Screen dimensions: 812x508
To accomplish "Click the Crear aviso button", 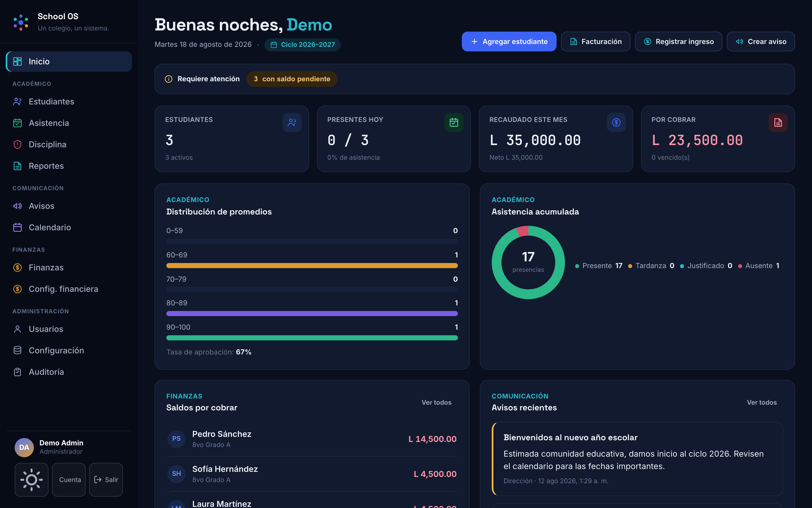I will [761, 42].
